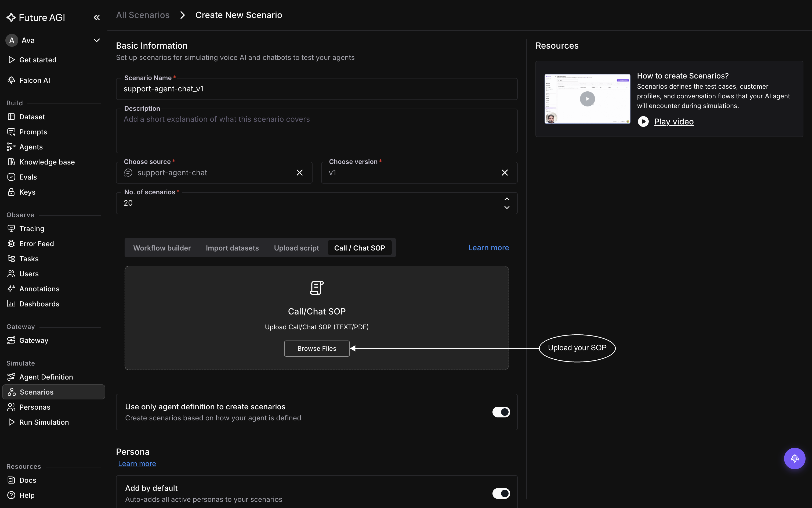The height and width of the screenshot is (508, 812).
Task: Open Get started play icon
Action: 11,60
